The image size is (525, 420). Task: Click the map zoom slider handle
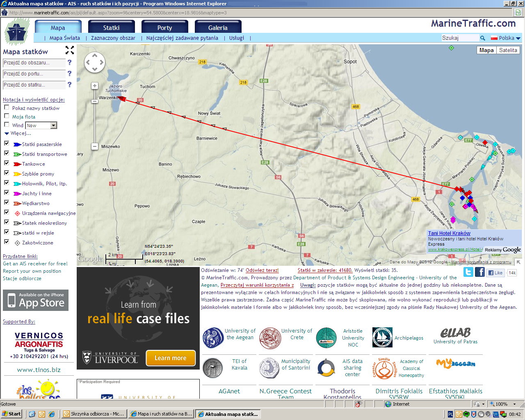[x=95, y=101]
